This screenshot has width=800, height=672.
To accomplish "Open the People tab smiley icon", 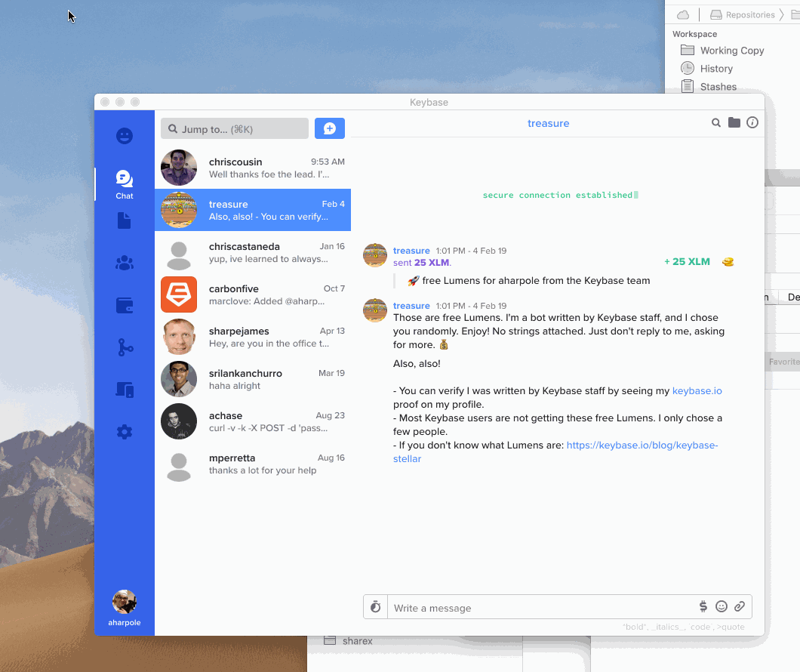I will click(125, 136).
